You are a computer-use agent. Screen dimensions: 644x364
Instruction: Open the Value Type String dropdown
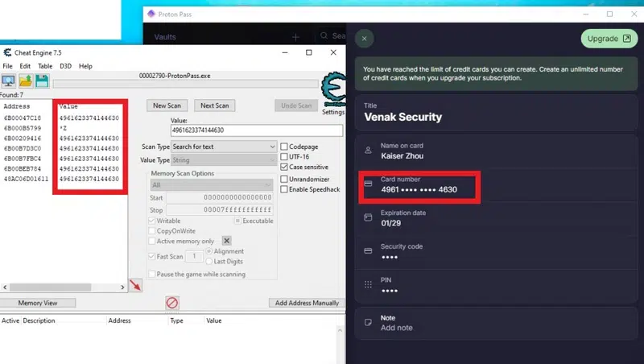pos(224,159)
